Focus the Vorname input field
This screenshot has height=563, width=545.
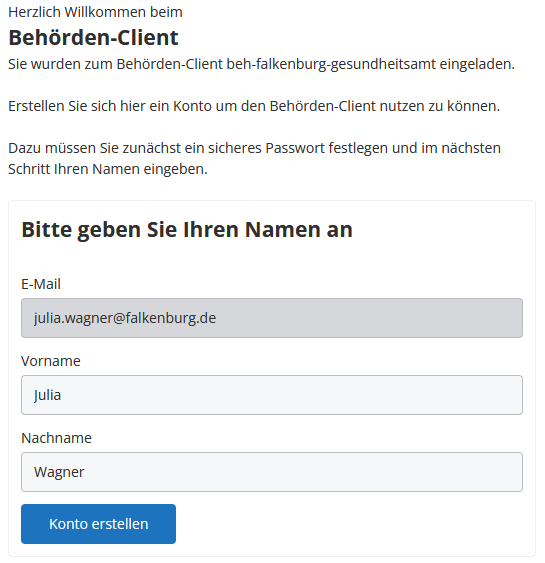(272, 395)
